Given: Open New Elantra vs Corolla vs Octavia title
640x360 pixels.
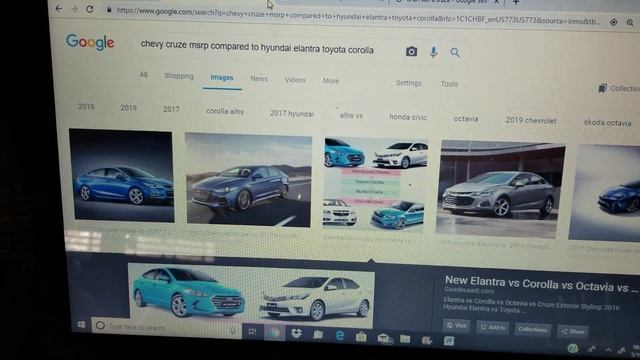Looking at the screenshot, I should point(540,284).
